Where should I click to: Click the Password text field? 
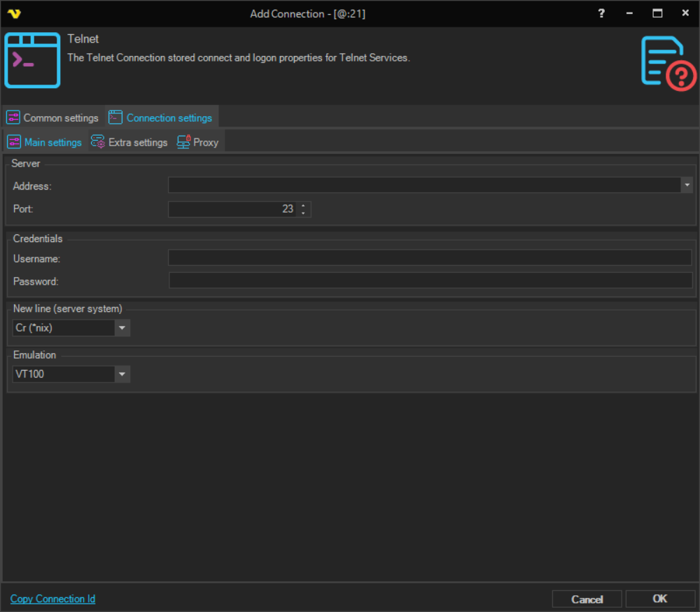pyautogui.click(x=430, y=281)
